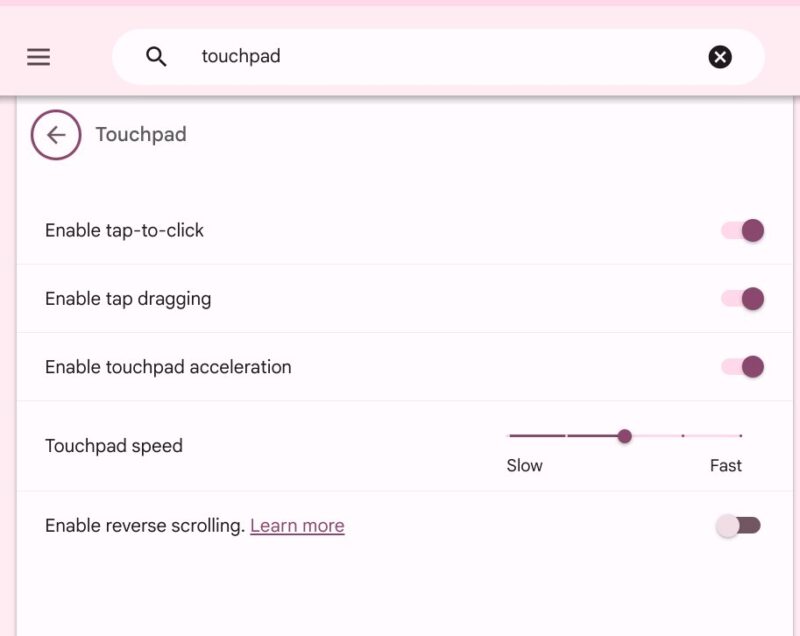Go back using the circular back button

pos(56,134)
